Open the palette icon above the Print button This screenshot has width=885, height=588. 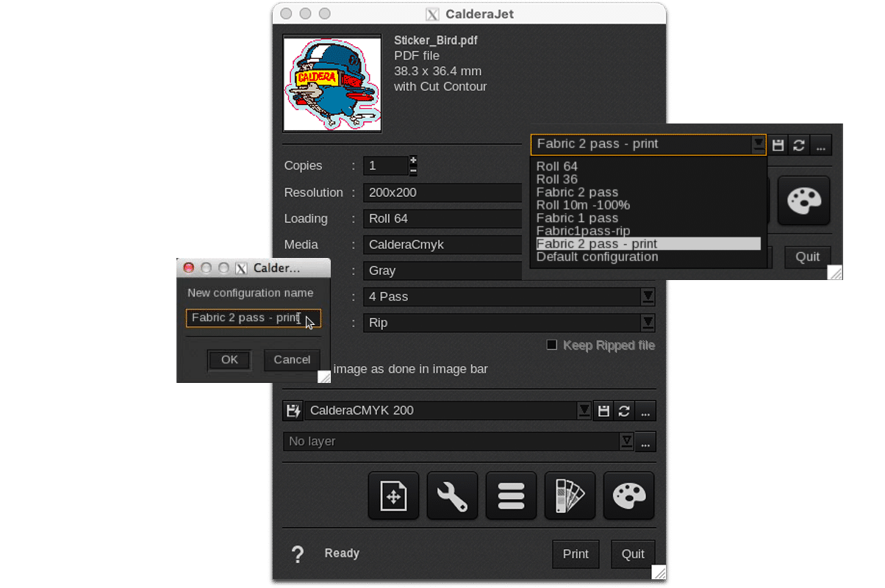(628, 496)
